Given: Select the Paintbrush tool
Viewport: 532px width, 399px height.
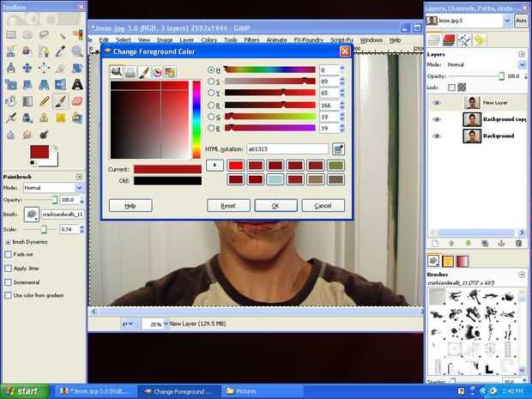Looking at the screenshot, I should coord(61,101).
